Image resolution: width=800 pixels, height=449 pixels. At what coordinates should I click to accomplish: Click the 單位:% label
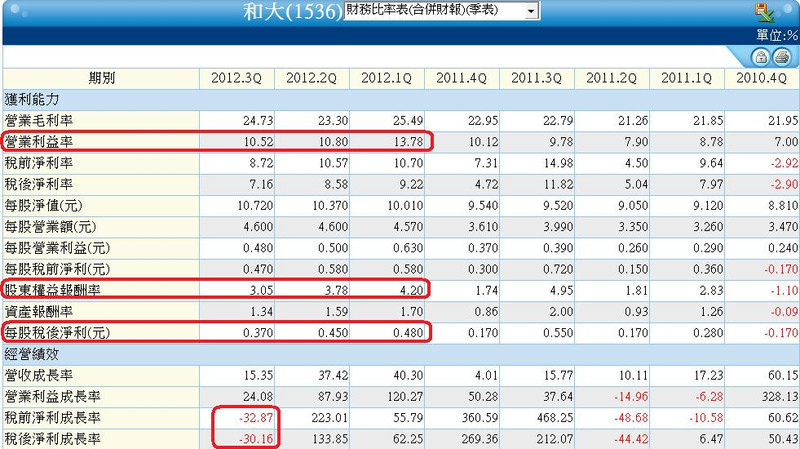777,35
